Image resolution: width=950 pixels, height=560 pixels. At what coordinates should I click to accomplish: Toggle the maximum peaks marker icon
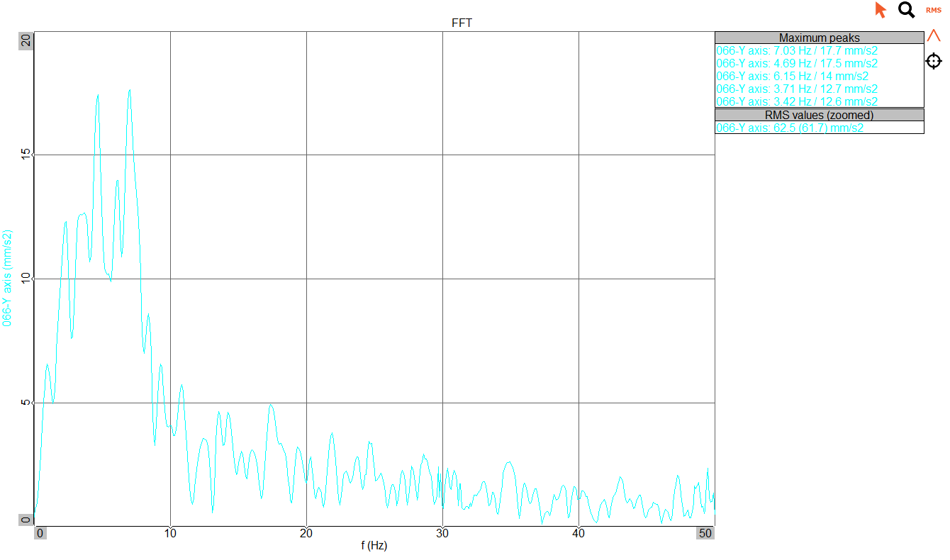(x=934, y=35)
